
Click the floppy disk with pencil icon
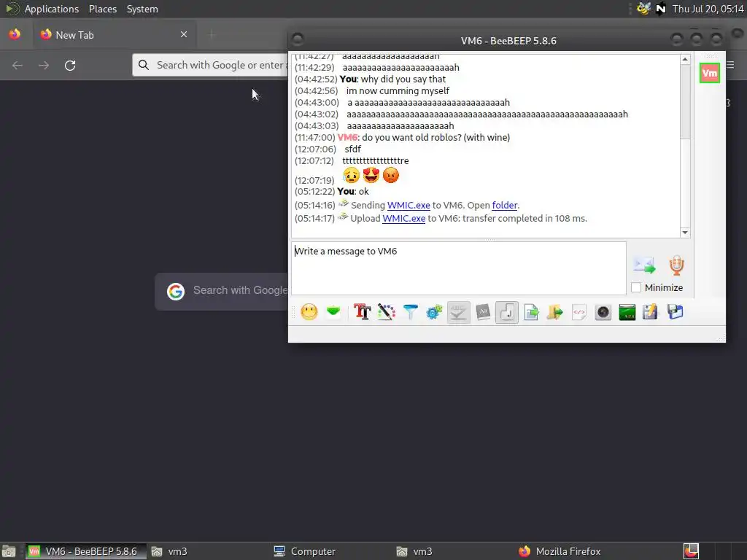pyautogui.click(x=650, y=312)
